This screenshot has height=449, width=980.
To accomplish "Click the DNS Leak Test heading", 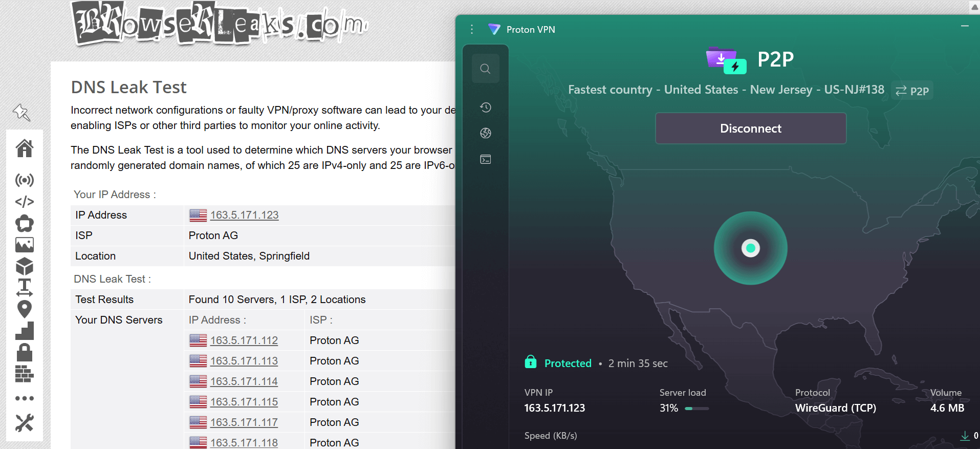I will 128,87.
